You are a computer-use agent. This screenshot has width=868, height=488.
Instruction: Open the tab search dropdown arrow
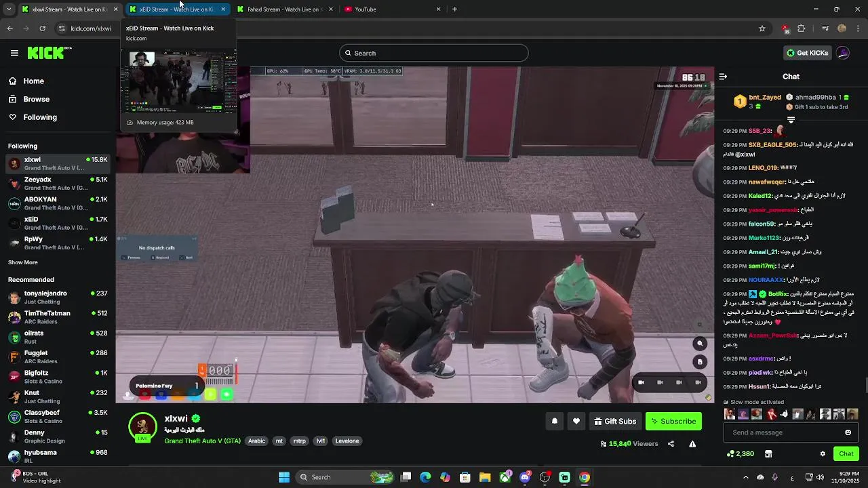(9, 9)
